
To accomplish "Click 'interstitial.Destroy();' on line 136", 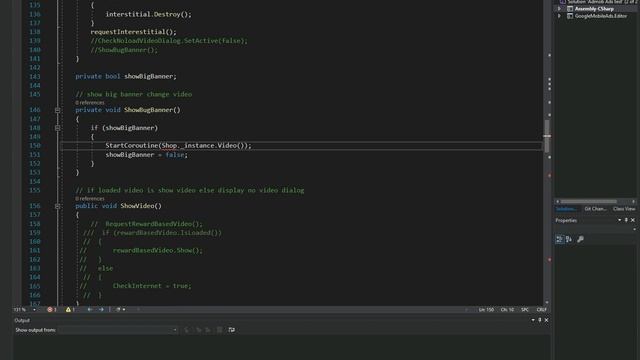I will click(149, 14).
